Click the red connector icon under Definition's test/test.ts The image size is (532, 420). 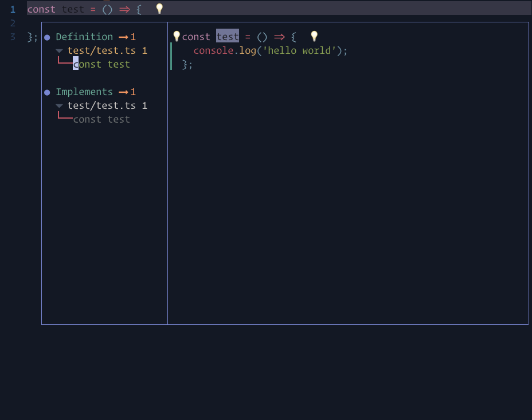pyautogui.click(x=65, y=61)
